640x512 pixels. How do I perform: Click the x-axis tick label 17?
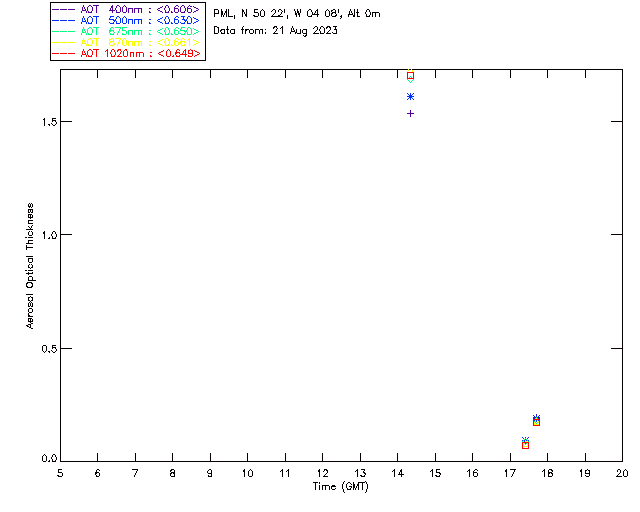[x=510, y=474]
